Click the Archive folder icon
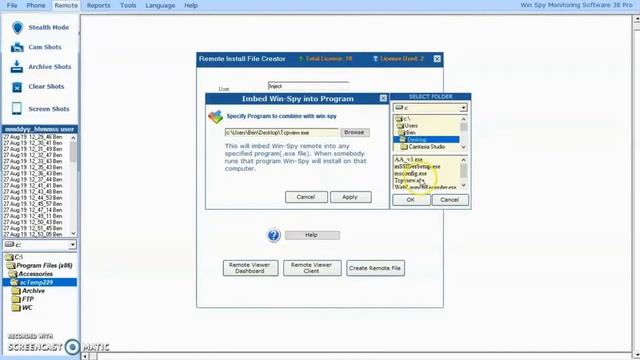 click(16, 291)
